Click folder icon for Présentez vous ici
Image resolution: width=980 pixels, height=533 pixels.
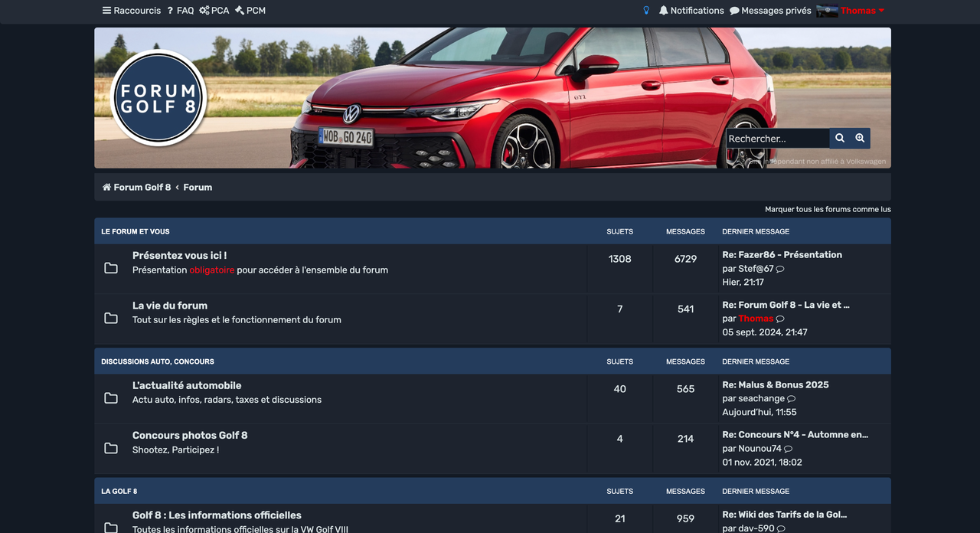(111, 268)
